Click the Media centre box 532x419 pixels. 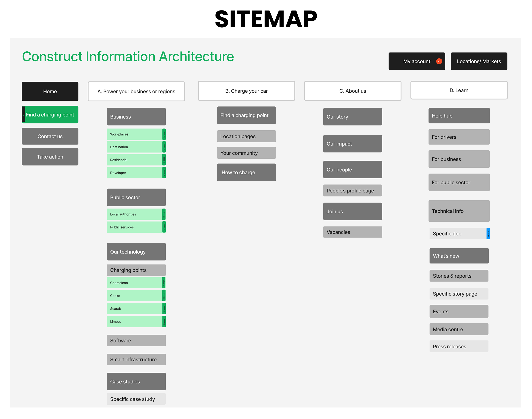pos(459,329)
